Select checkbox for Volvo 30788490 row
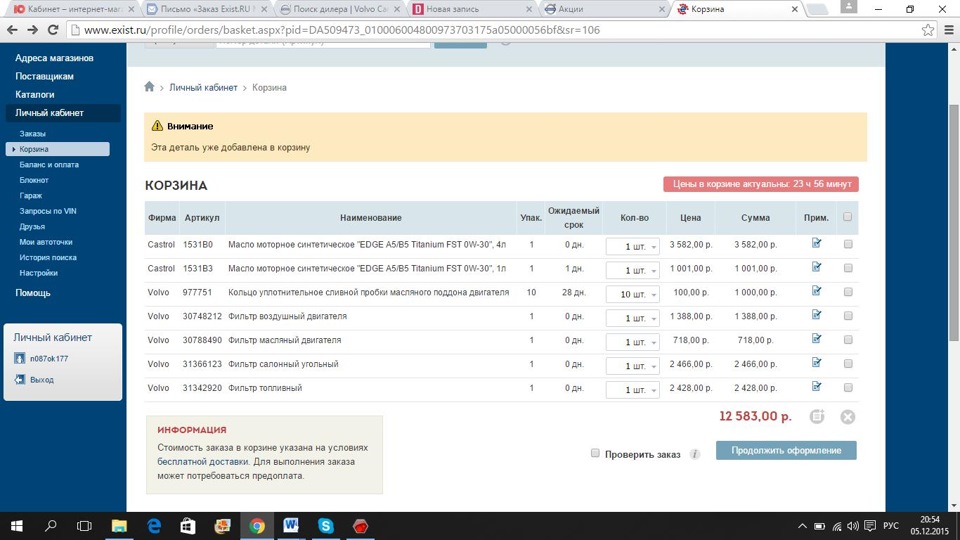This screenshot has height=540, width=960. coord(848,339)
